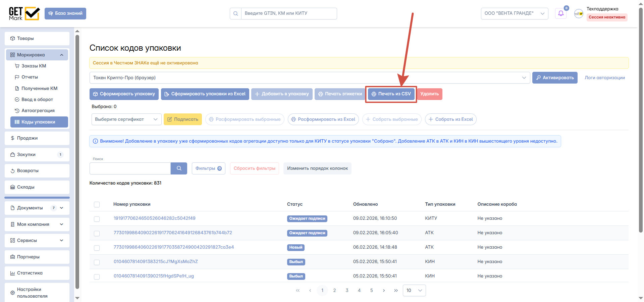
Task: Open Заказы КМ in the sidebar
Action: tap(34, 66)
